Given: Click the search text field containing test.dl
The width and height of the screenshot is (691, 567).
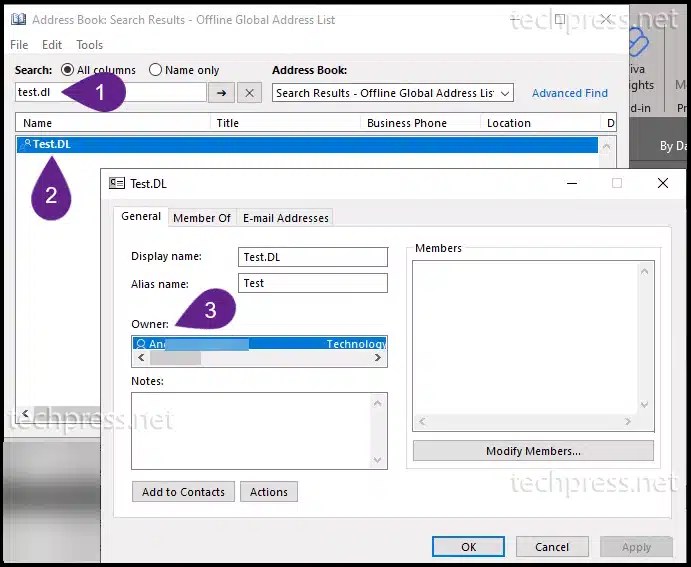Looking at the screenshot, I should point(111,93).
